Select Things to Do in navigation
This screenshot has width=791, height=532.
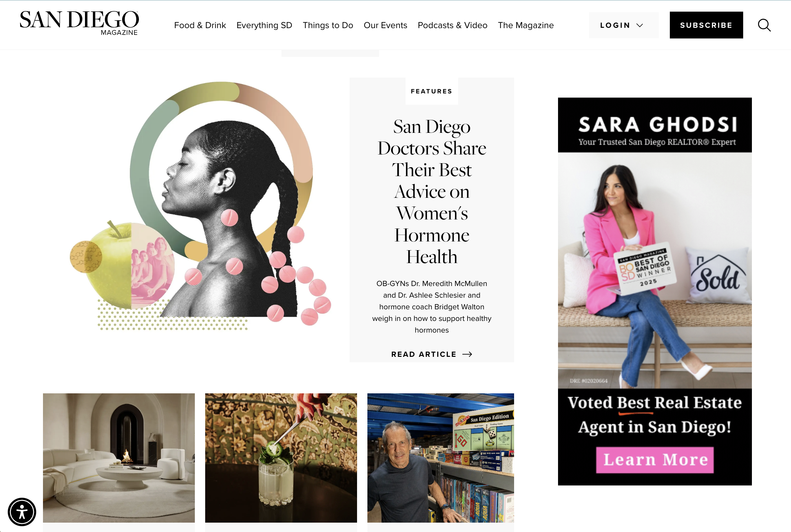tap(328, 25)
